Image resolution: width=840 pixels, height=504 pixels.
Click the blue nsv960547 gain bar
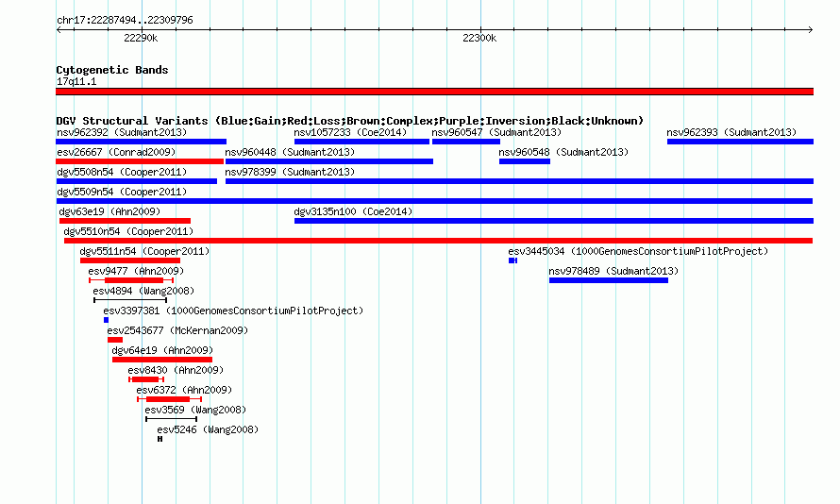[466, 142]
